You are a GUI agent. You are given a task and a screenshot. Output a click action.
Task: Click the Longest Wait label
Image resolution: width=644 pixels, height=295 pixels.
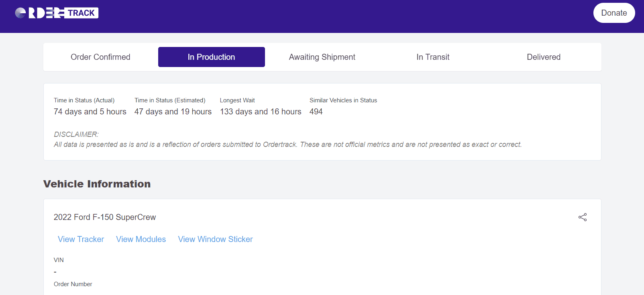click(x=237, y=100)
